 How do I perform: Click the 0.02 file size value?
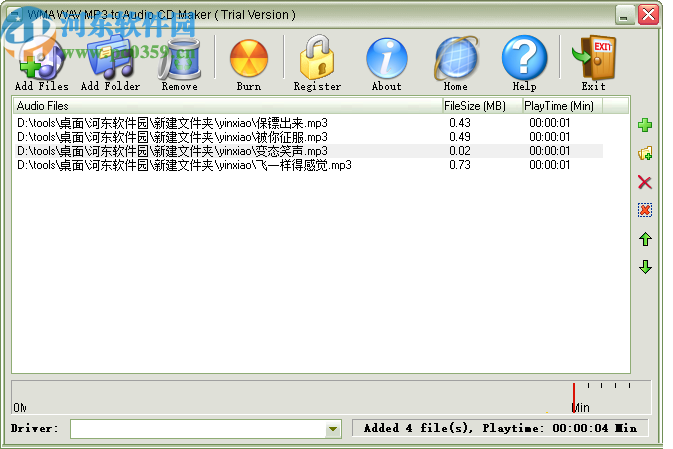pos(460,151)
